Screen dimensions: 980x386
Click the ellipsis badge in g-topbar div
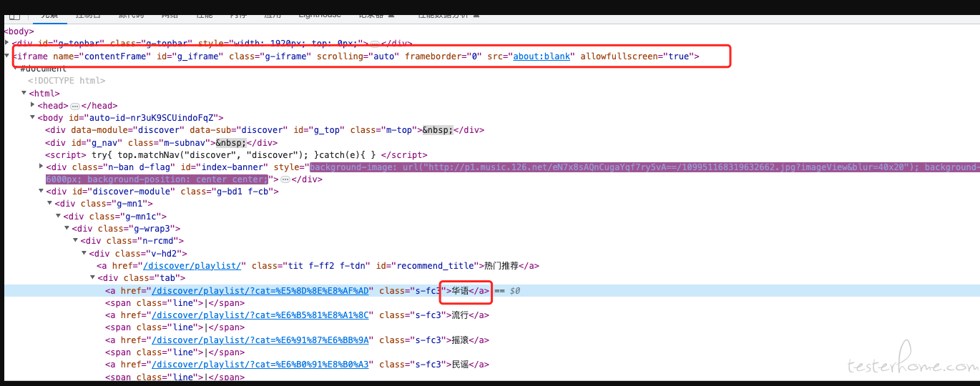click(x=375, y=44)
